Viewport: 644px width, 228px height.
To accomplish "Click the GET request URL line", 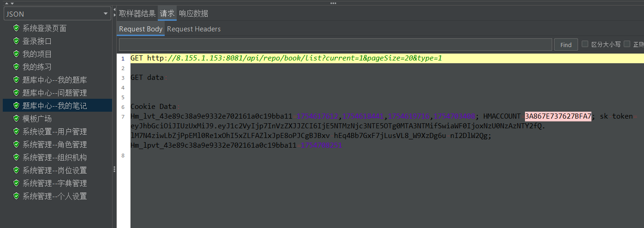I will pos(286,58).
